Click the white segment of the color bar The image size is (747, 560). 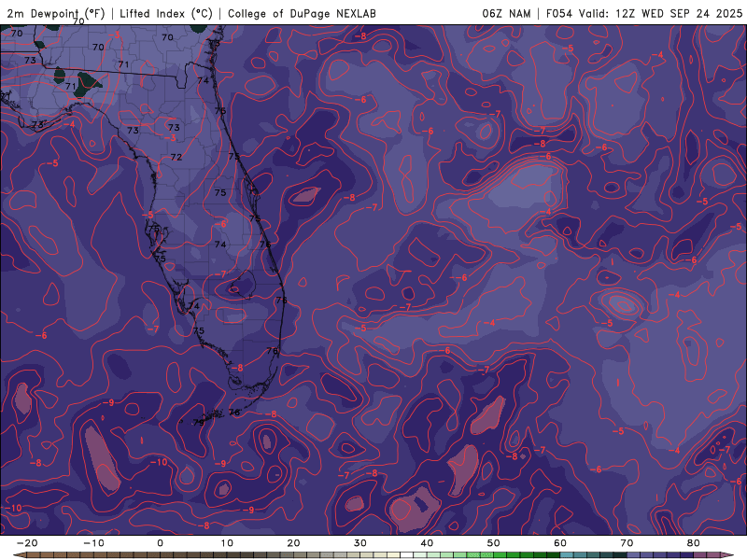[x=406, y=555]
